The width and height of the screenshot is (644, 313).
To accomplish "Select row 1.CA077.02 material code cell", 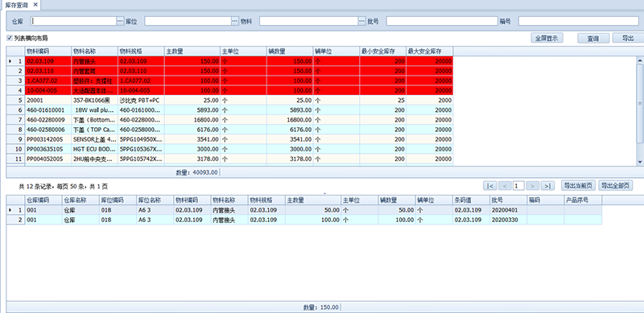I will [x=48, y=80].
